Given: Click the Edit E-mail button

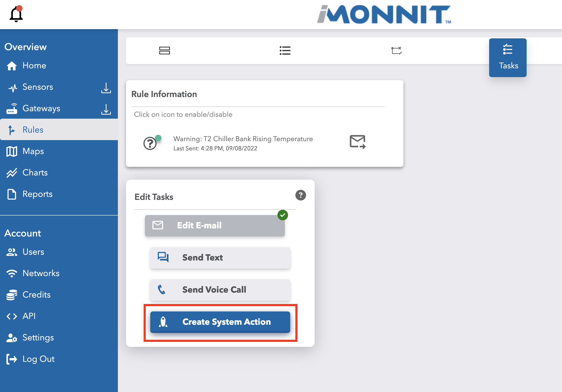Looking at the screenshot, I should click(x=215, y=225).
